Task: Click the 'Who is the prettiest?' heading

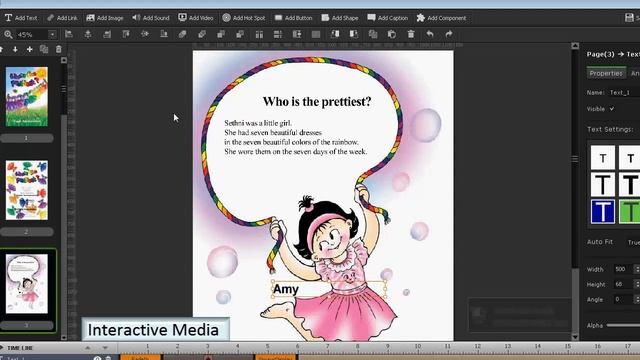Action: [x=317, y=101]
